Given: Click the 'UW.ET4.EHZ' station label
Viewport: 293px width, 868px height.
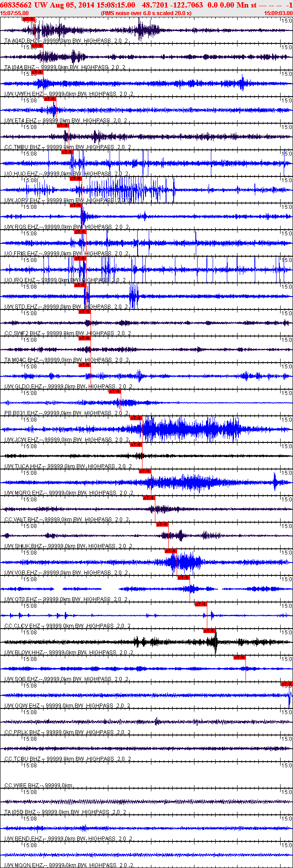Looking at the screenshot, I should (x=20, y=121).
